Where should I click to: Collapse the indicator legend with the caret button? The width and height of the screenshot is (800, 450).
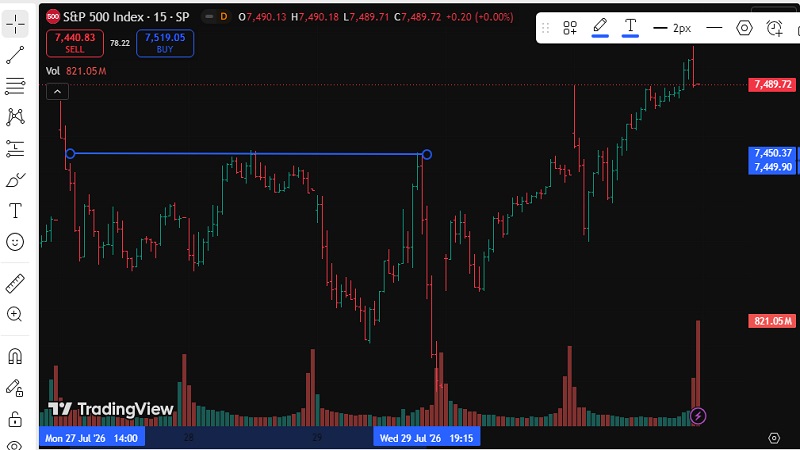pos(57,92)
